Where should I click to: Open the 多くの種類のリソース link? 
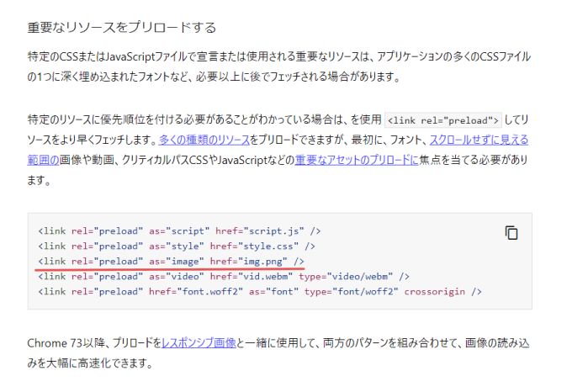204,140
